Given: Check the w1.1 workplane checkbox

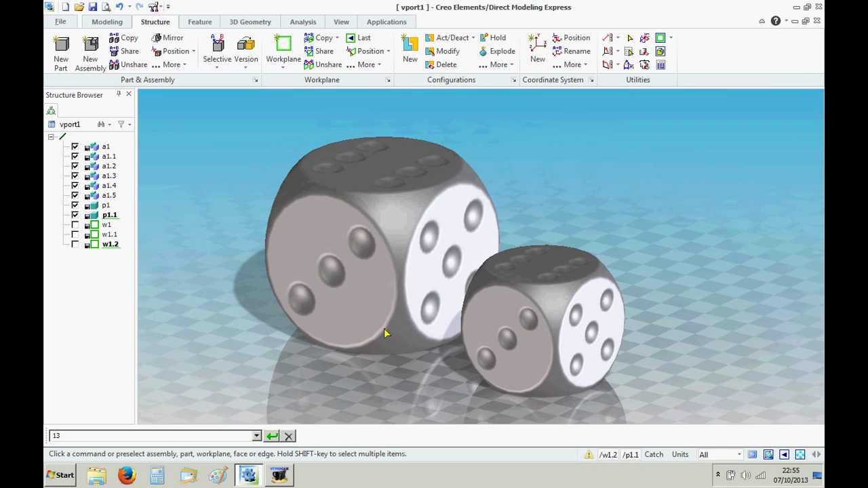Looking at the screenshot, I should coord(75,235).
